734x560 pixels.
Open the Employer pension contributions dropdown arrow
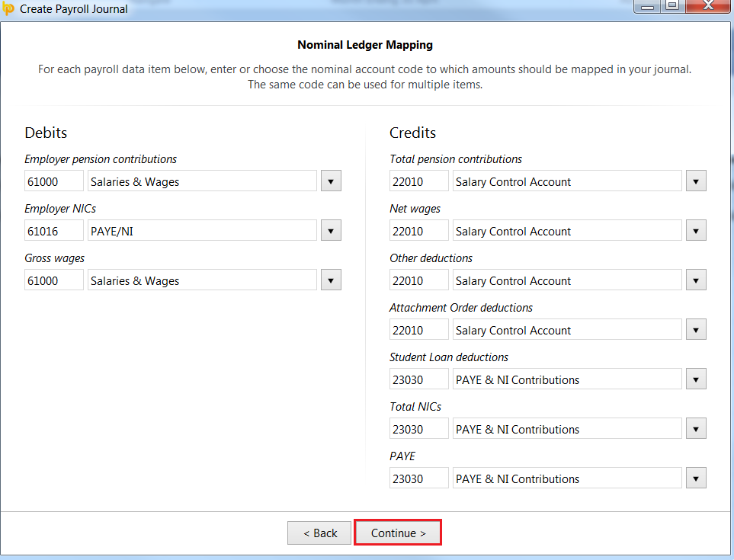tap(331, 181)
